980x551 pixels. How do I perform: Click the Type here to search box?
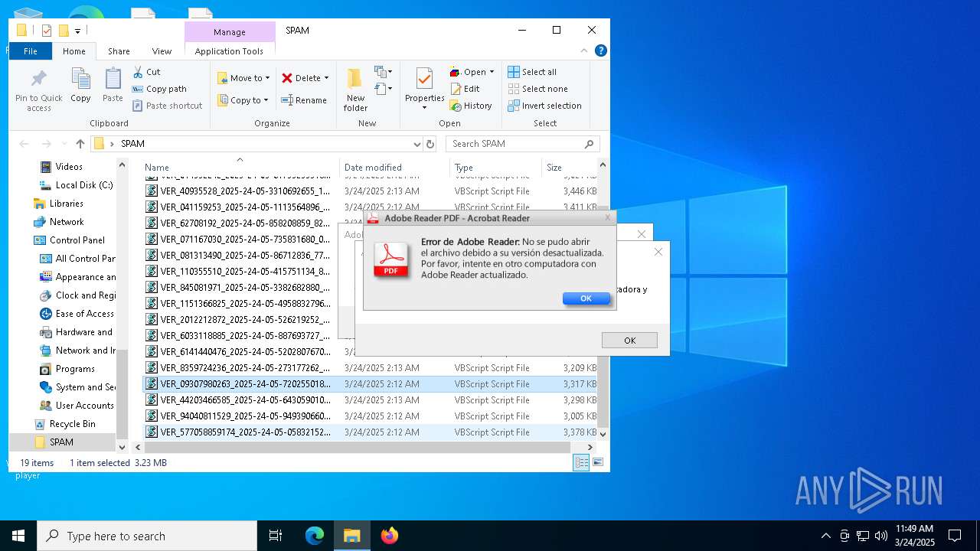(147, 536)
